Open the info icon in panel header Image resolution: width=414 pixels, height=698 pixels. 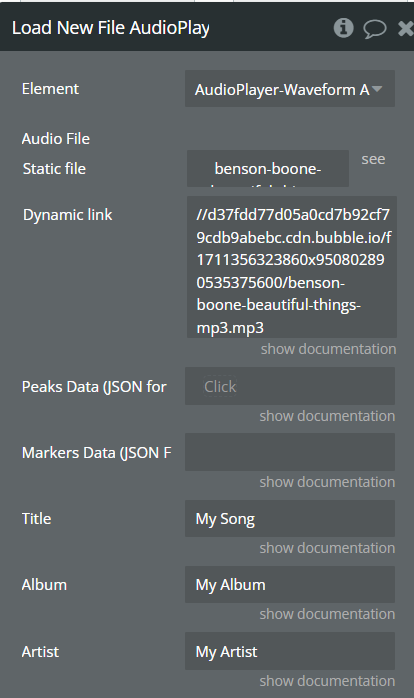343,28
